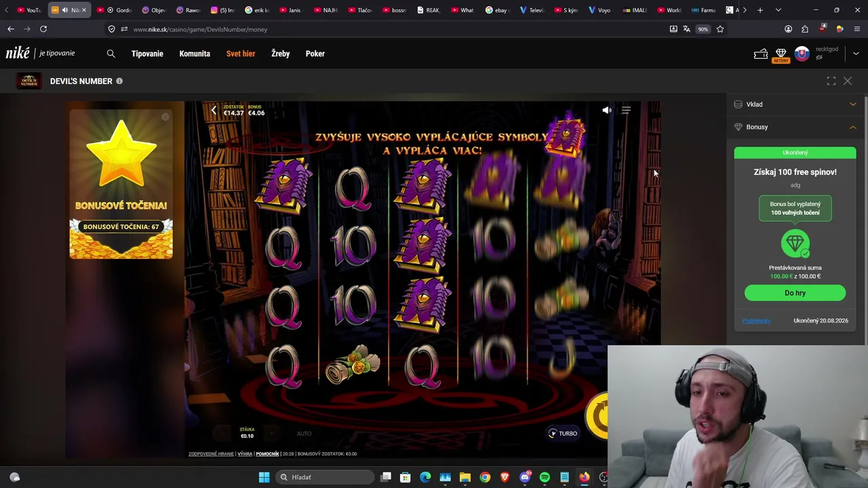Switch to the YouTube browser tab
The width and height of the screenshot is (868, 488).
(29, 10)
